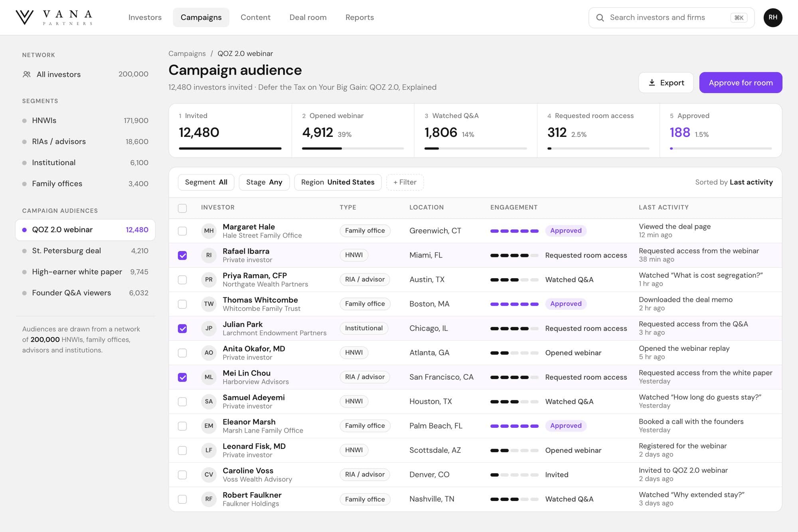
Task: Focus the Search investors and firms field
Action: pos(671,18)
